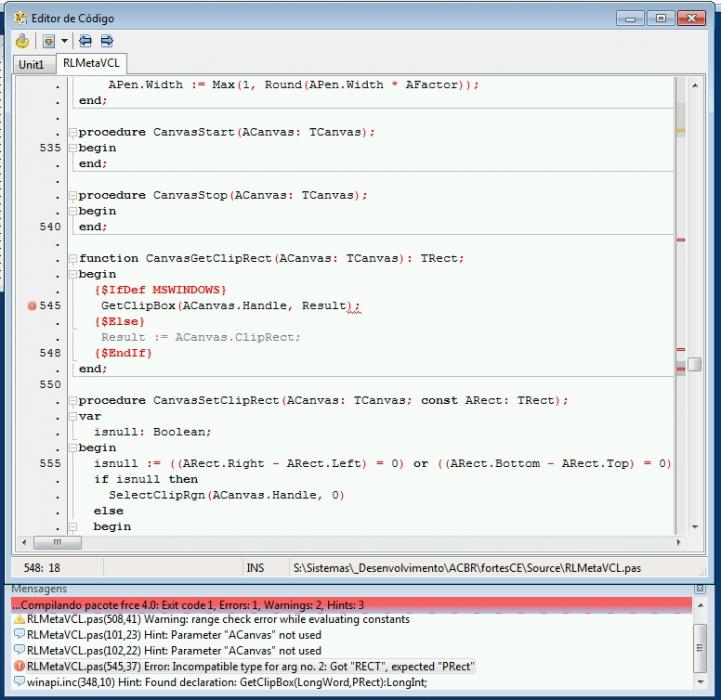Click the bookmark icon in toolbar
This screenshot has height=700, width=721.
coord(48,41)
